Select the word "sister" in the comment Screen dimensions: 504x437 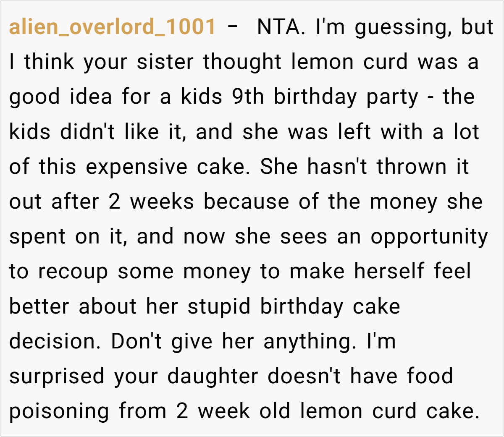(x=165, y=62)
